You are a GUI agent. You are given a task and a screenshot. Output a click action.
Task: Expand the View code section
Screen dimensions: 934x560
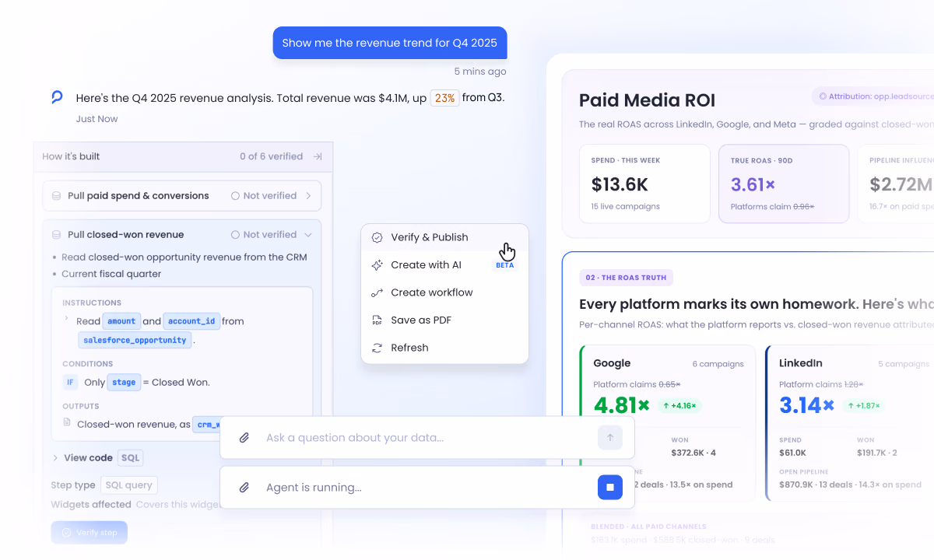coord(56,458)
